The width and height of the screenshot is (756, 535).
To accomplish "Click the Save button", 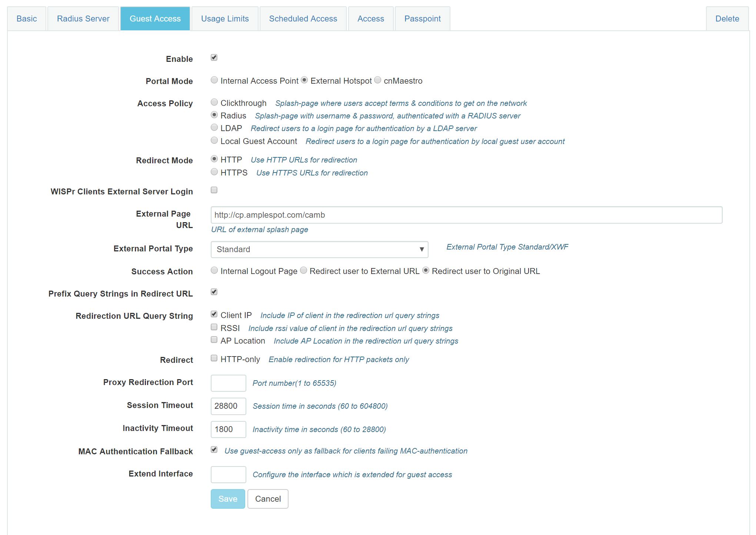I will point(228,499).
